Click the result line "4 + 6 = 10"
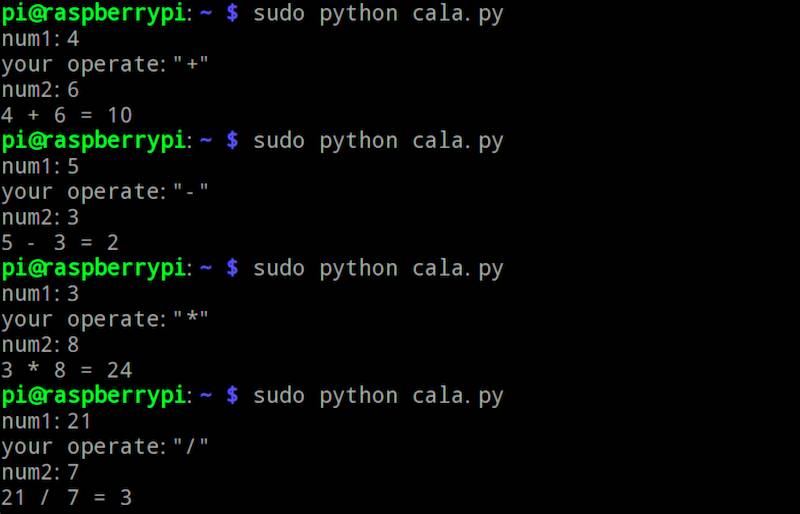 click(x=66, y=115)
